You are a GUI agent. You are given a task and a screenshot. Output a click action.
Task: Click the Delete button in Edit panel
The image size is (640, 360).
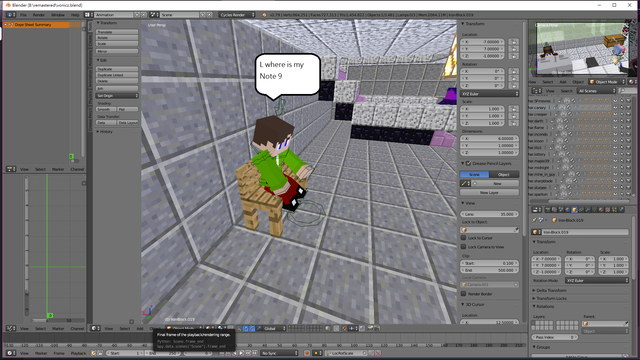117,81
